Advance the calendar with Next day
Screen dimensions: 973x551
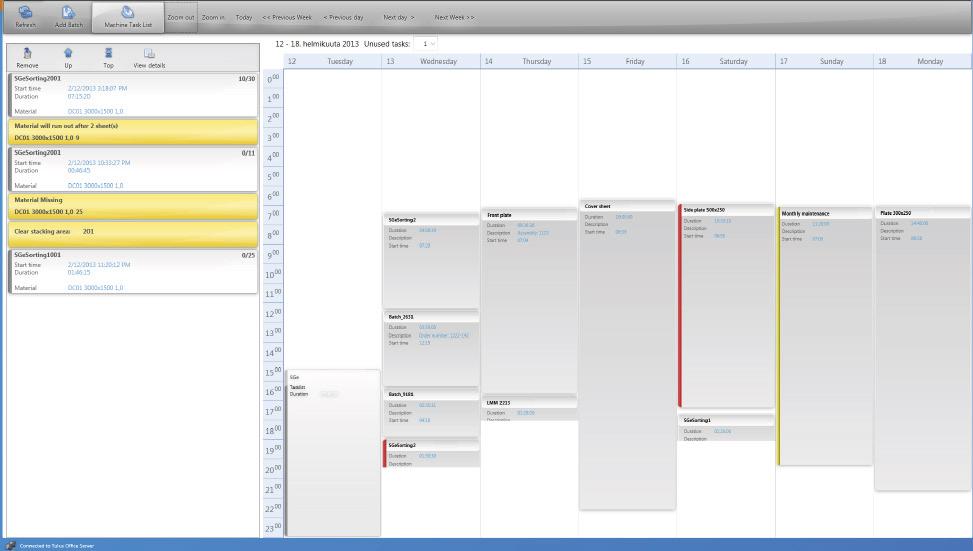pyautogui.click(x=398, y=18)
